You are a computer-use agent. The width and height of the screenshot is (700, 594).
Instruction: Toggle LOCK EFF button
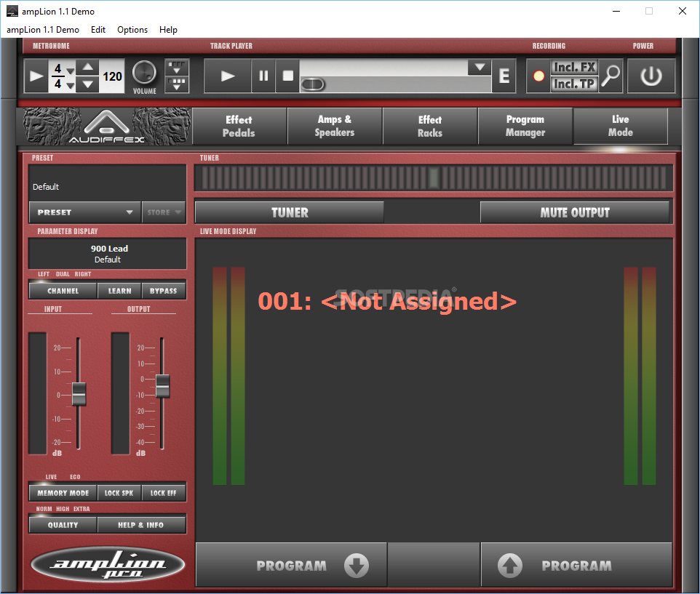[164, 493]
